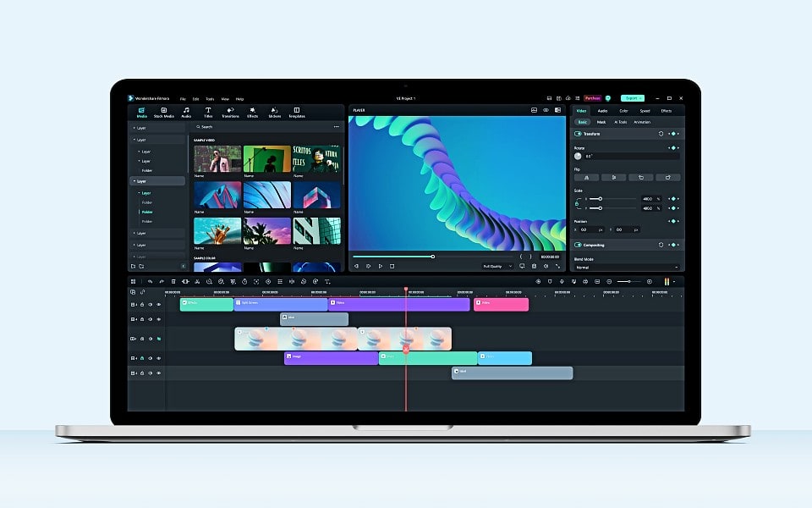Click the Export button
The image size is (812, 508).
(632, 98)
